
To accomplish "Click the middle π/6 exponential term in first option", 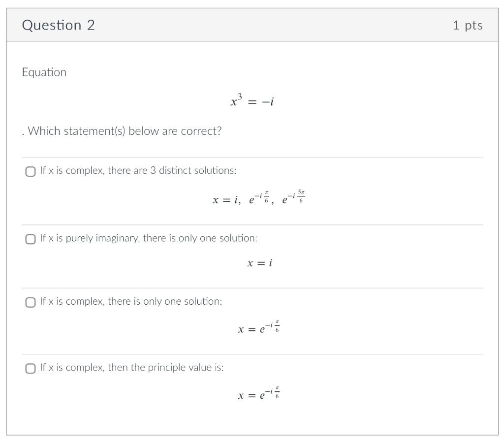I will point(260,197).
